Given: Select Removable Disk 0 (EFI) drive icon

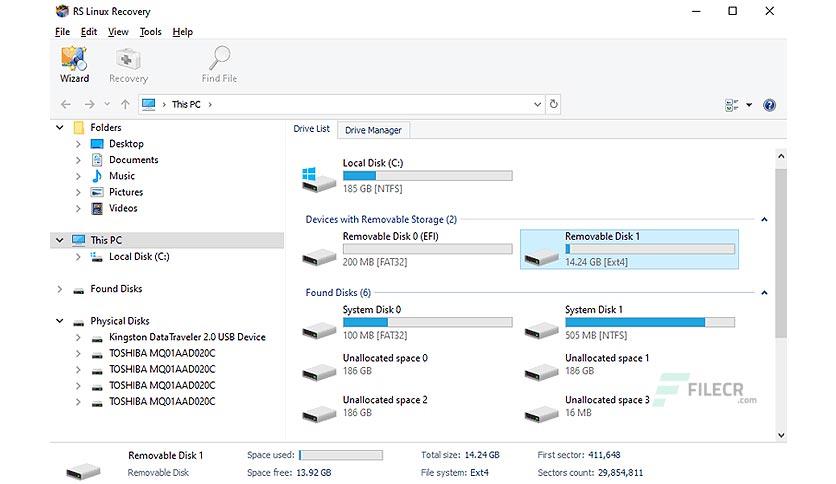Looking at the screenshot, I should [319, 257].
